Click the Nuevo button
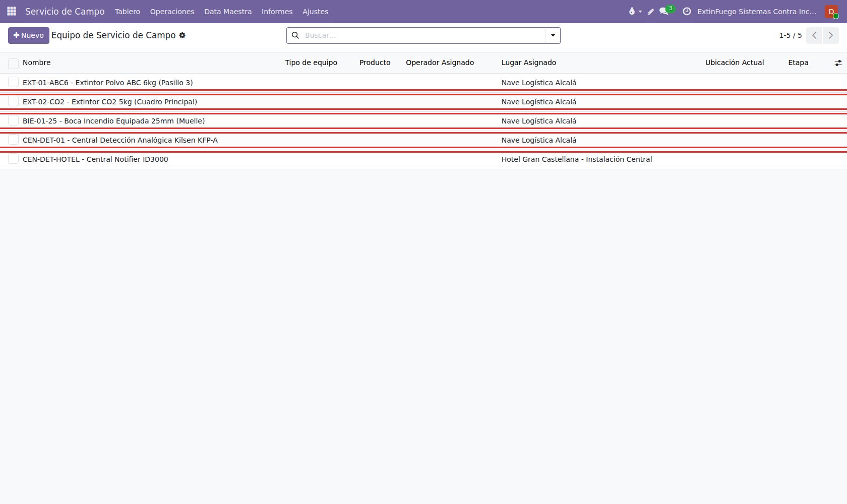 (29, 35)
